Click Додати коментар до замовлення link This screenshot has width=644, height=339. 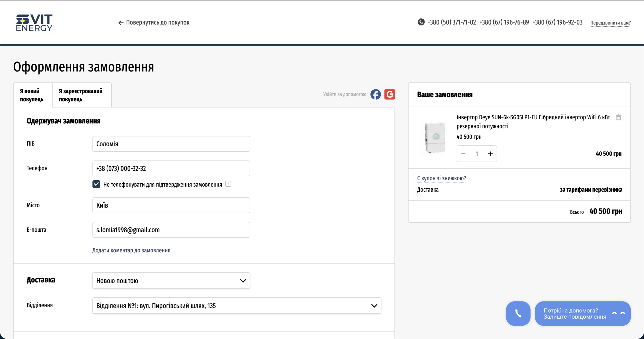pyautogui.click(x=131, y=250)
